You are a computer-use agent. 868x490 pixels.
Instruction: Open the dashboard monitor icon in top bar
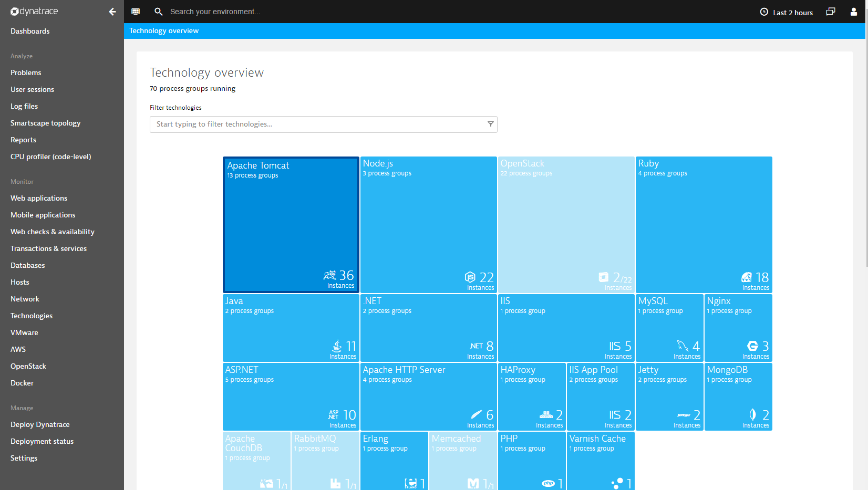pos(136,12)
